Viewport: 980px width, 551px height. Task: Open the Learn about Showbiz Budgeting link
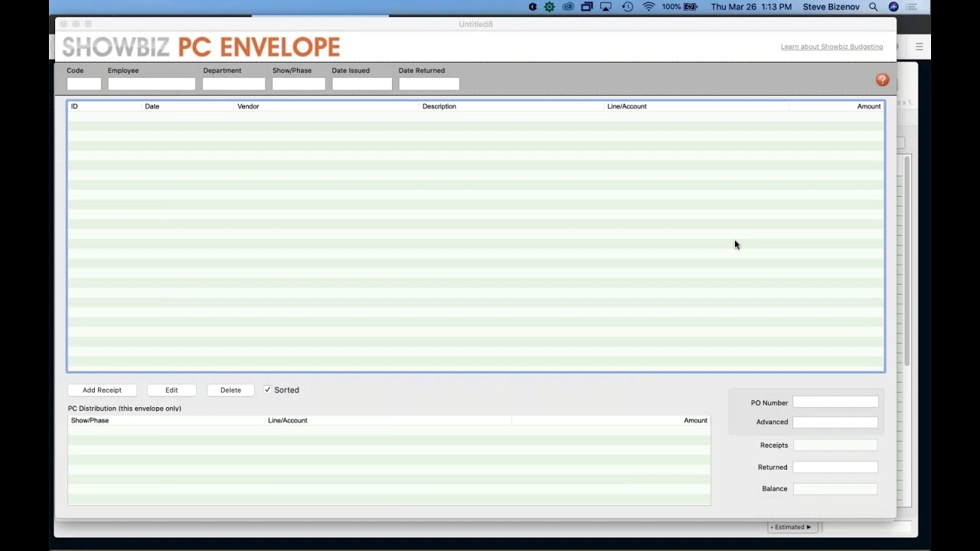tap(831, 47)
